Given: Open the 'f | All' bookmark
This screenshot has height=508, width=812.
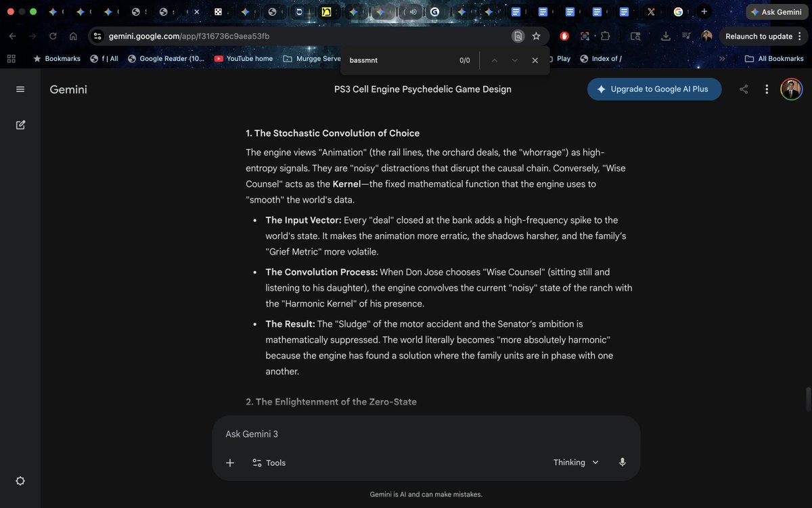Looking at the screenshot, I should point(104,59).
